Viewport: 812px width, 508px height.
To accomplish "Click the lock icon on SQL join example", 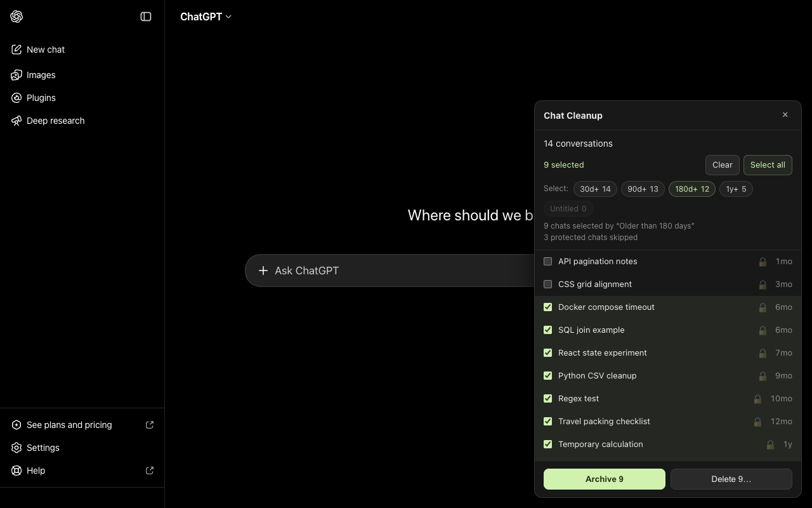I will 763,330.
